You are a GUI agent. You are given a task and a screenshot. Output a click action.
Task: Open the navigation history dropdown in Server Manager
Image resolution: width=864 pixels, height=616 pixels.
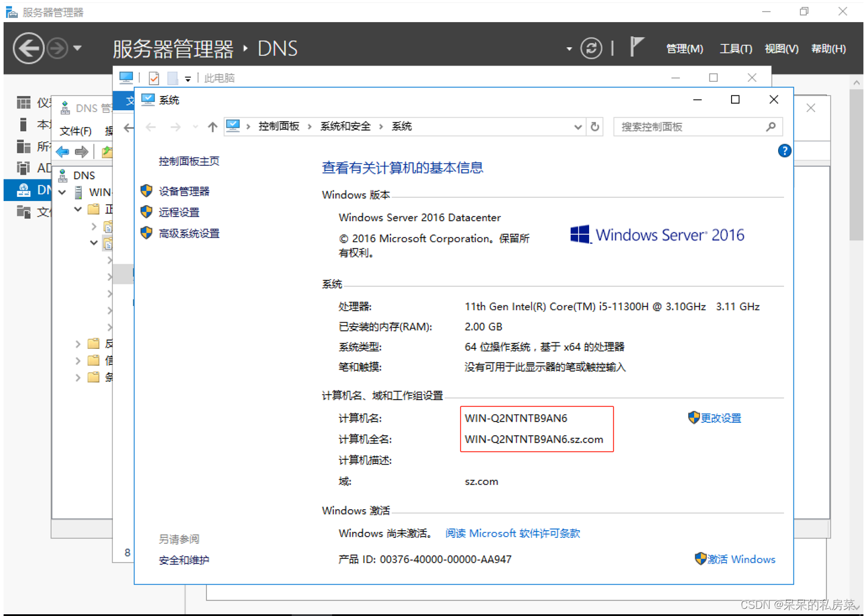(x=78, y=48)
